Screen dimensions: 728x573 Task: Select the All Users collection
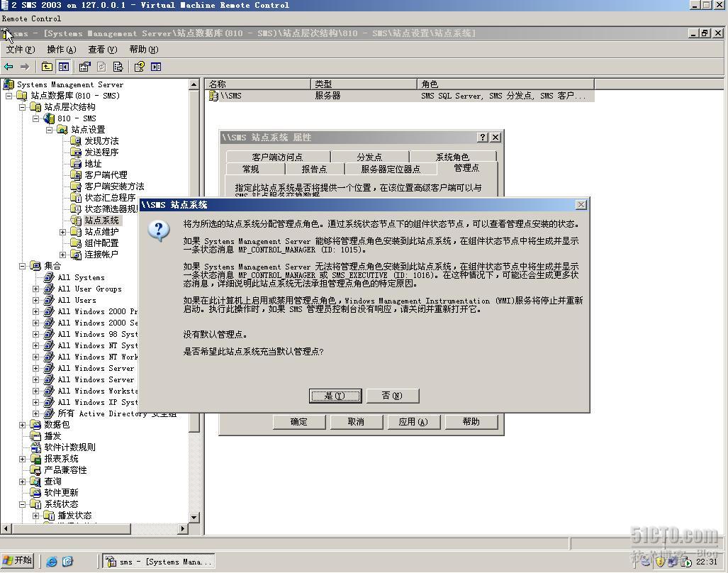[x=77, y=301]
